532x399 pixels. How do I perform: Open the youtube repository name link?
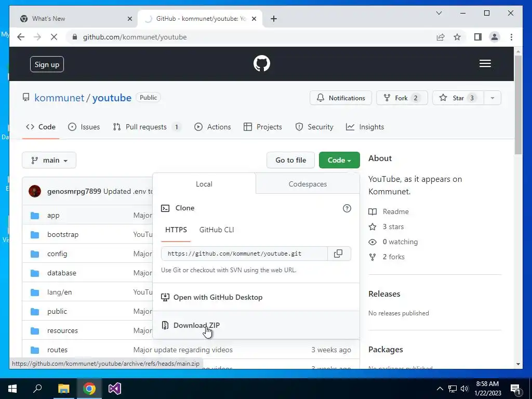point(112,98)
